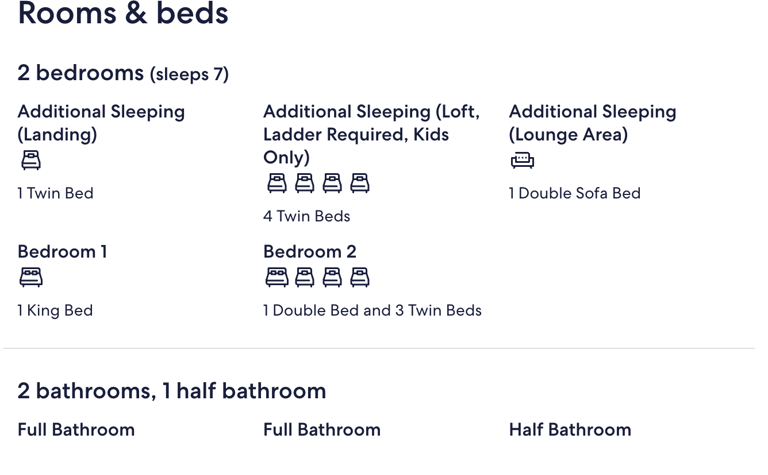Click the second twin bed icon under Loft
768x475 pixels.
305,183
